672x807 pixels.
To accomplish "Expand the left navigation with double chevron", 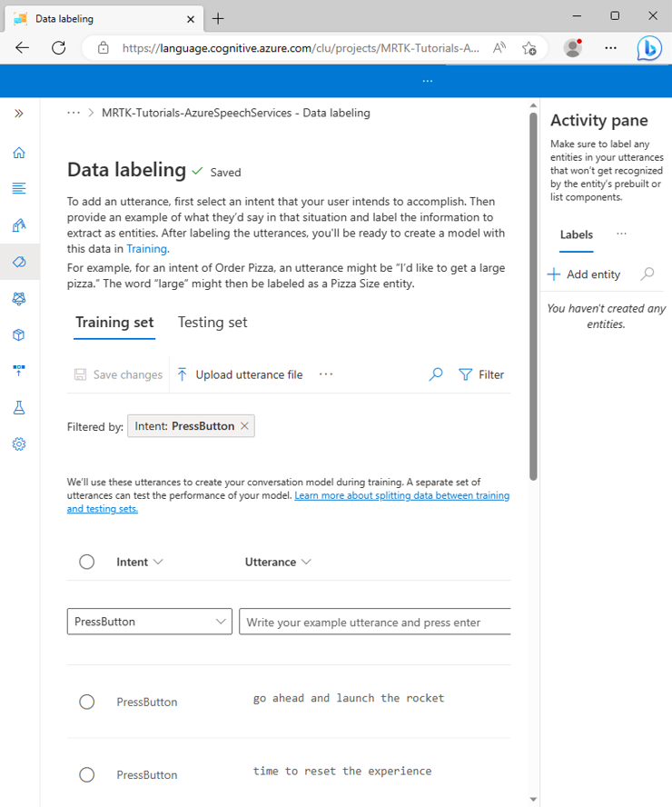I will (19, 114).
